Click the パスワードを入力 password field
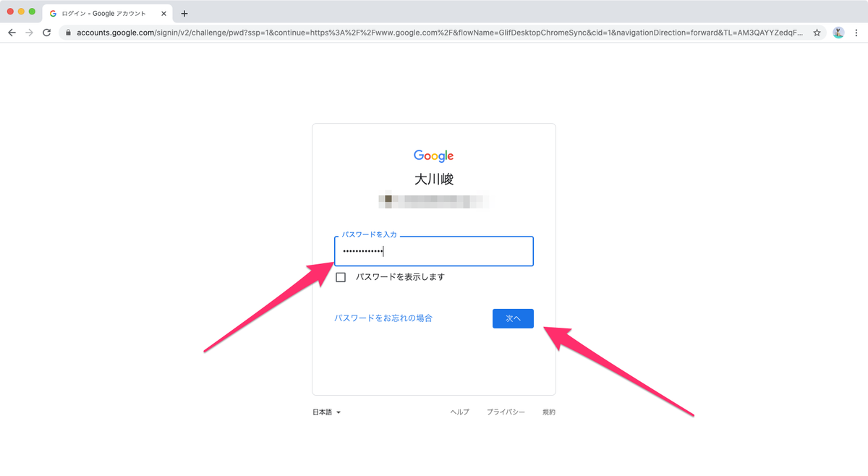This screenshot has width=868, height=476. click(434, 251)
